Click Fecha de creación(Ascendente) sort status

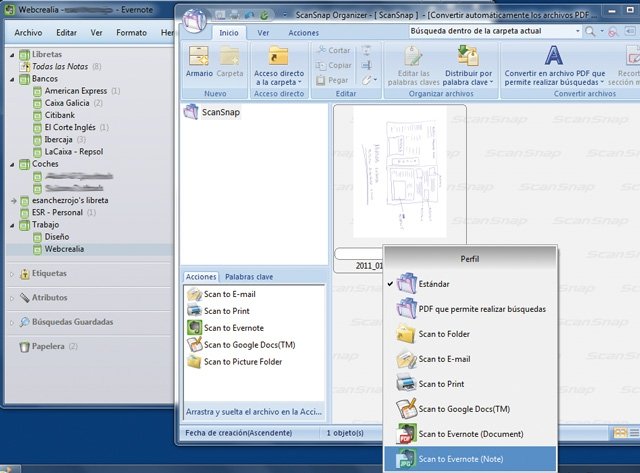[238, 433]
